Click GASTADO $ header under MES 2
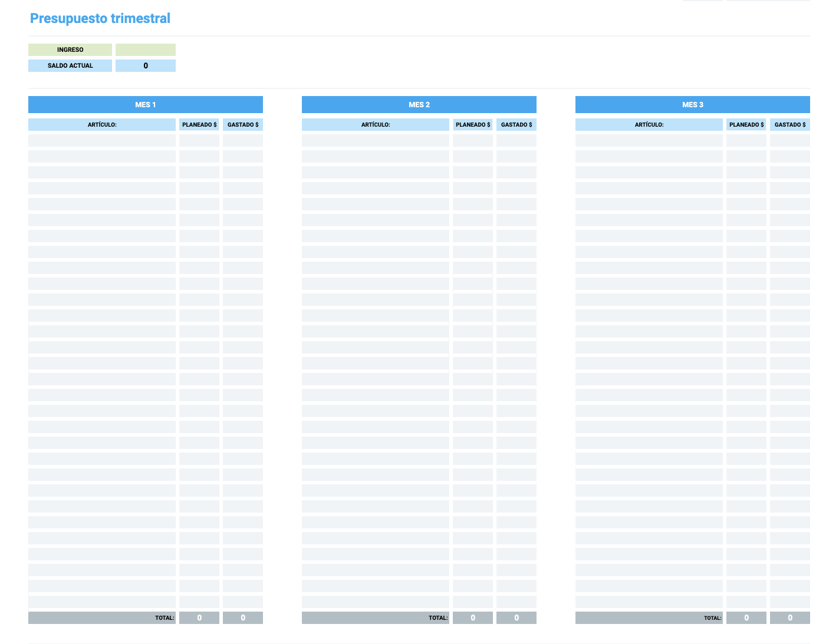 516,124
